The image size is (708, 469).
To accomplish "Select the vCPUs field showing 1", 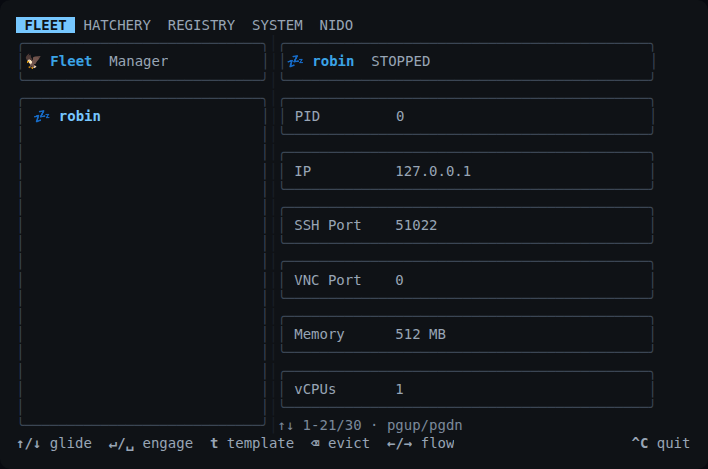I will [x=467, y=389].
